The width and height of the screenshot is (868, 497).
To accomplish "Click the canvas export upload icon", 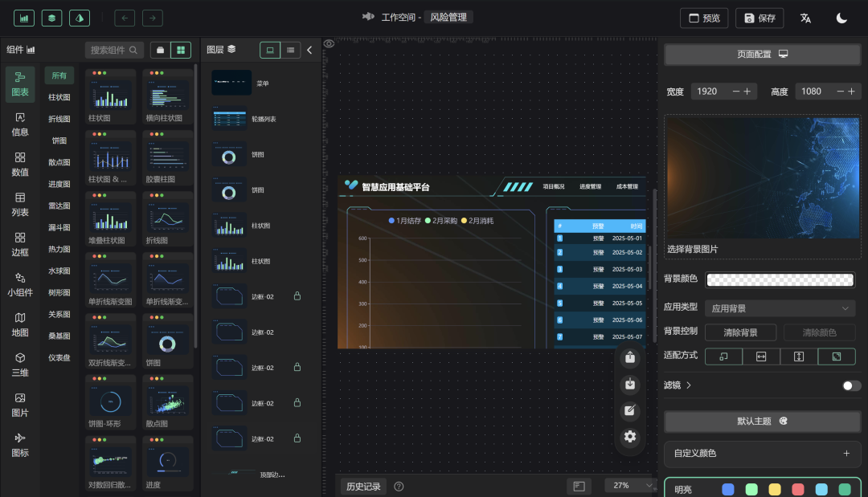I will click(630, 357).
